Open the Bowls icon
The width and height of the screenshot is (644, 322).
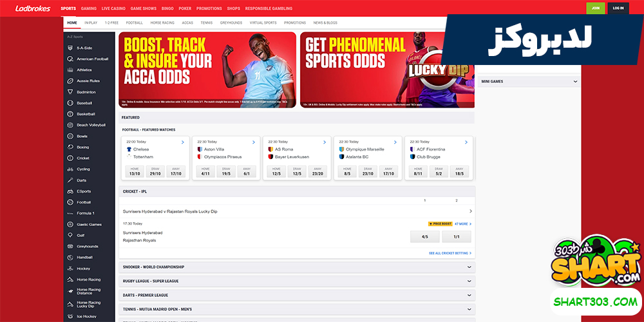point(70,136)
